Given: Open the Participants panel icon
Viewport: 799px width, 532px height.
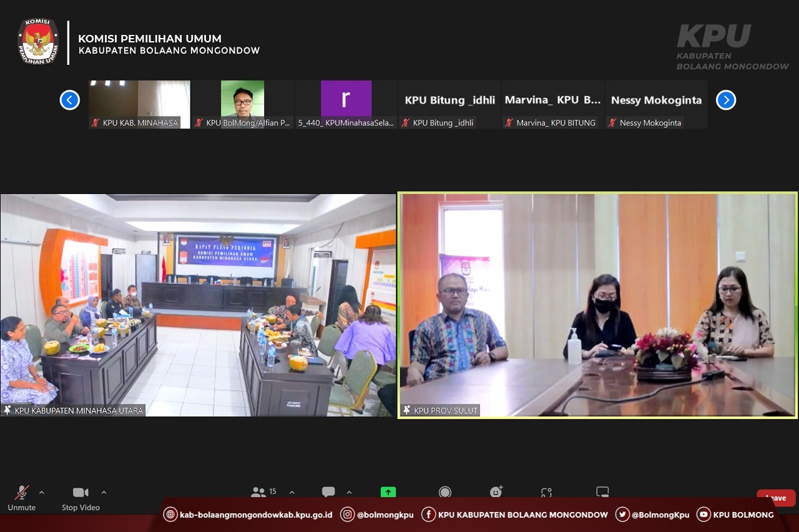Looking at the screenshot, I should (x=258, y=492).
